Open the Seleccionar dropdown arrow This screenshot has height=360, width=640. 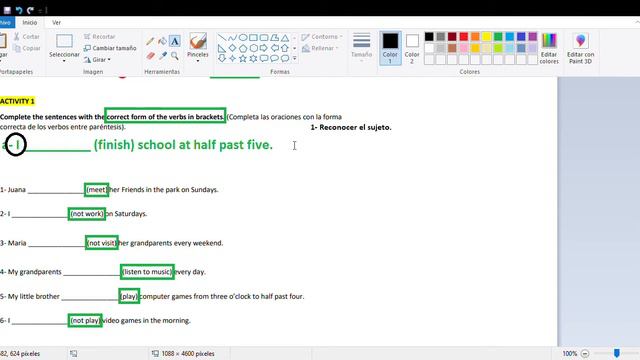click(64, 61)
